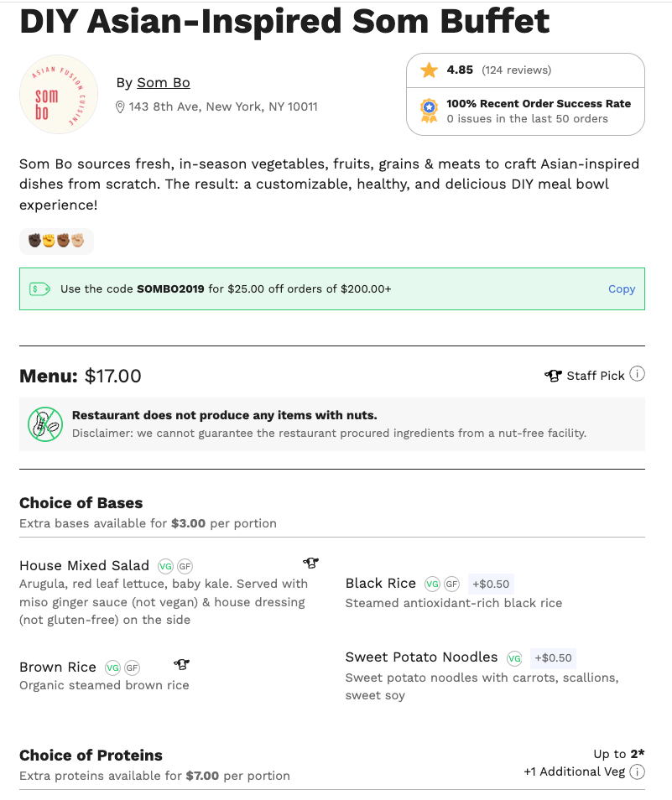Open the Som Bo profile link
Image resolution: width=672 pixels, height=800 pixels.
(x=163, y=82)
